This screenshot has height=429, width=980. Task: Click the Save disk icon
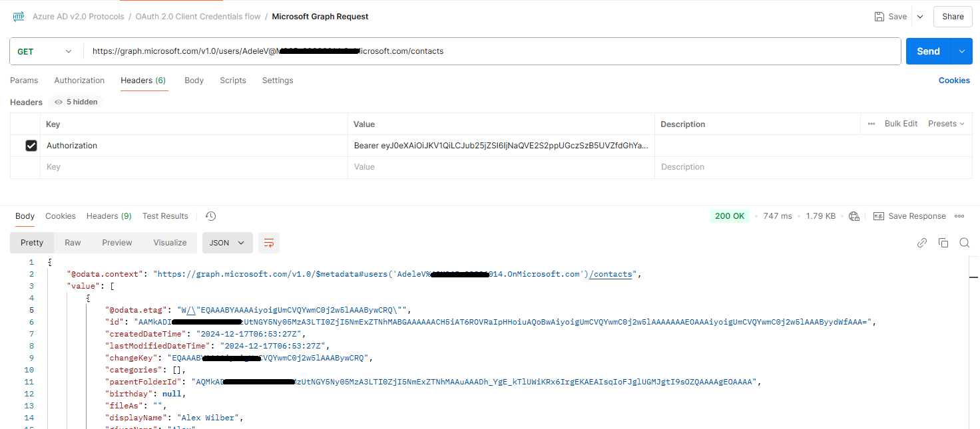click(x=879, y=17)
